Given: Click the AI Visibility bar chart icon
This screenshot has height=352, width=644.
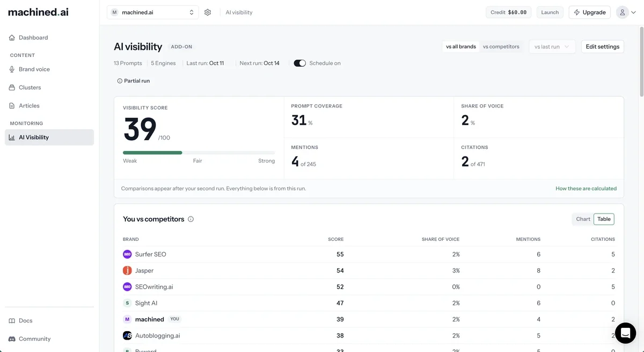Looking at the screenshot, I should [x=12, y=138].
